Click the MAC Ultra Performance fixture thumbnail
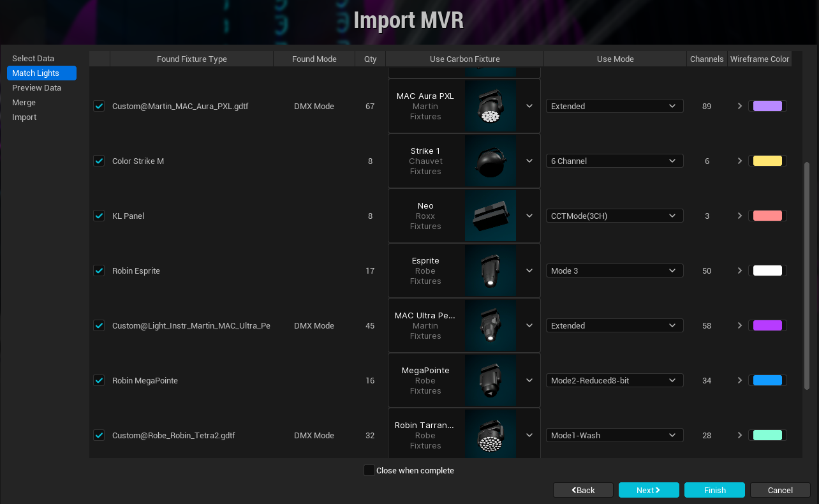The height and width of the screenshot is (504, 819). coord(491,325)
